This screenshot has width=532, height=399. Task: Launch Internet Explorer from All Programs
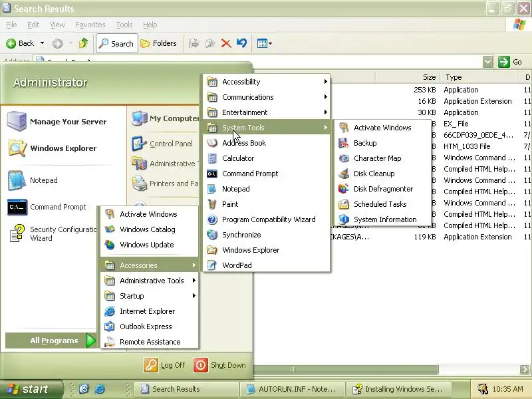(x=150, y=311)
